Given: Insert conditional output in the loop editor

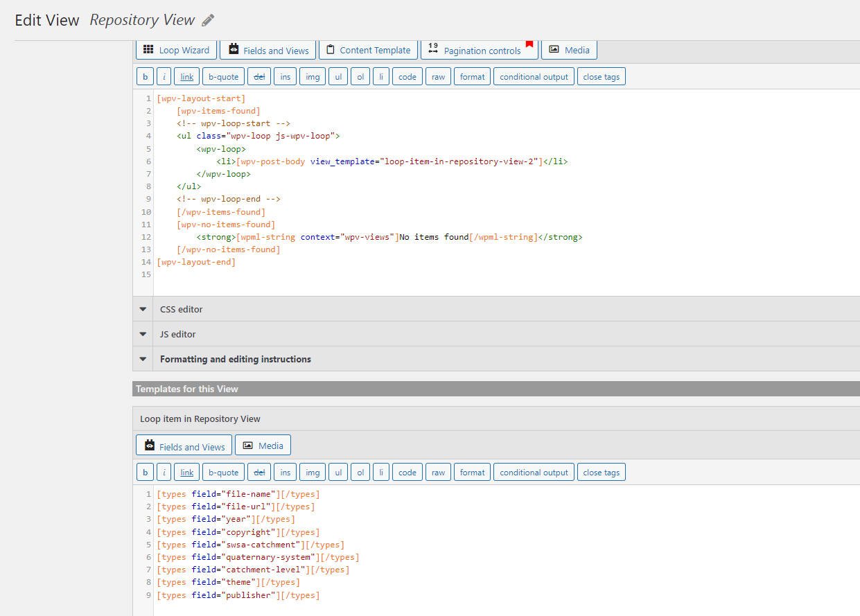Looking at the screenshot, I should pos(534,77).
